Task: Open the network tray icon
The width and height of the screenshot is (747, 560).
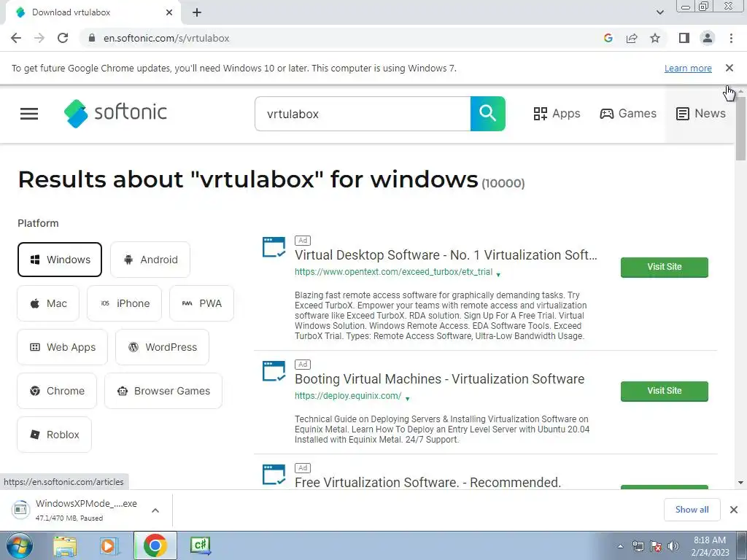Action: coord(638,546)
